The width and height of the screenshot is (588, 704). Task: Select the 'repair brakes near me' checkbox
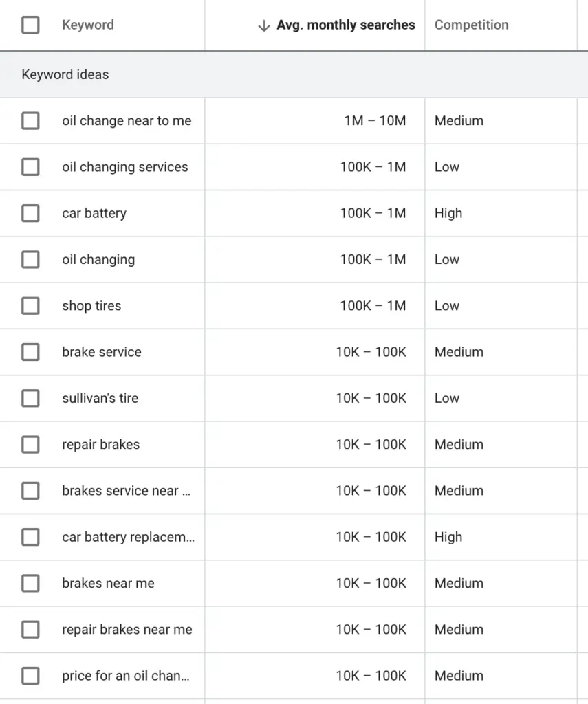coord(30,630)
